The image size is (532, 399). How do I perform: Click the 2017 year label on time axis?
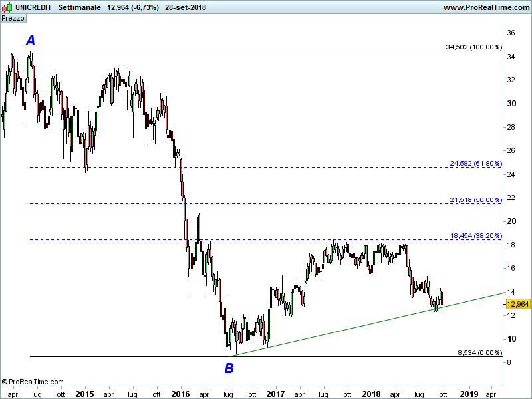275,394
